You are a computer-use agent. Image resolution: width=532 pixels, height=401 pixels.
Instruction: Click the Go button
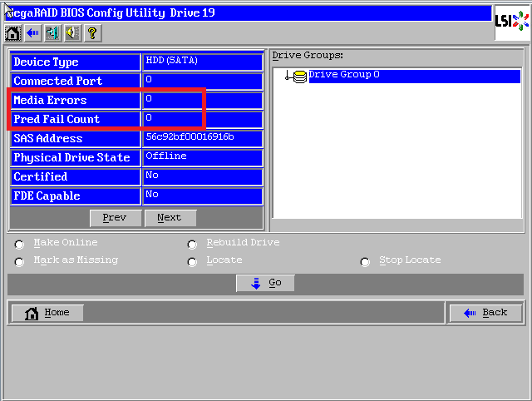265,283
